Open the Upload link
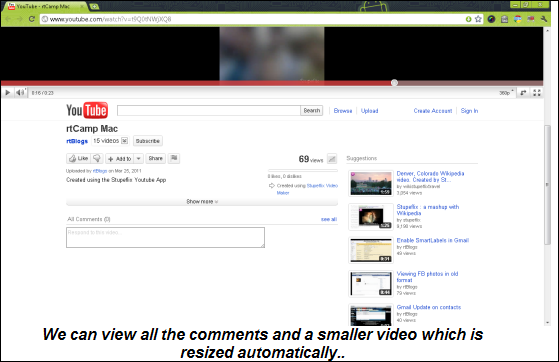This screenshot has width=559, height=362. [x=369, y=111]
